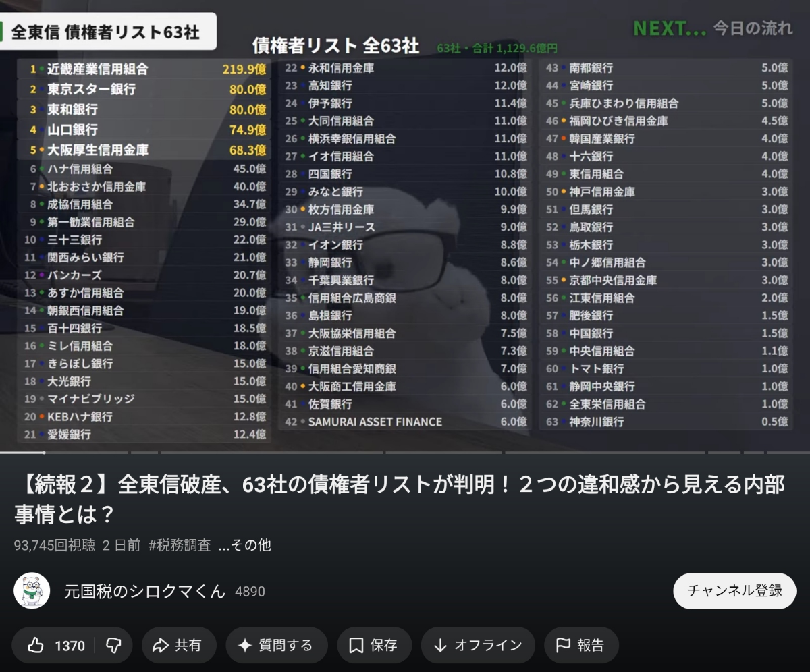Click row 63 神奈川銀行
Viewport: 810px width, 672px height.
pos(666,422)
